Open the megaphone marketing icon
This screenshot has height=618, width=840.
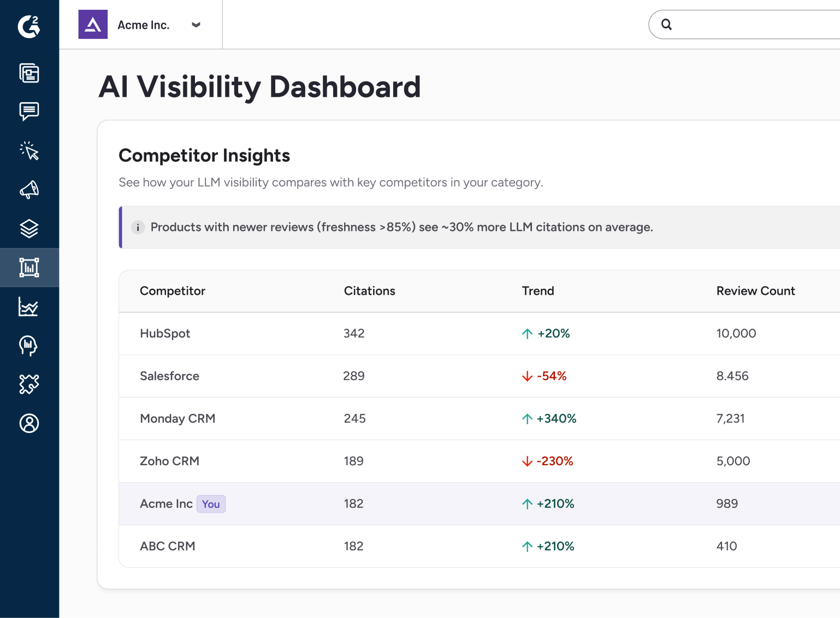(x=29, y=189)
